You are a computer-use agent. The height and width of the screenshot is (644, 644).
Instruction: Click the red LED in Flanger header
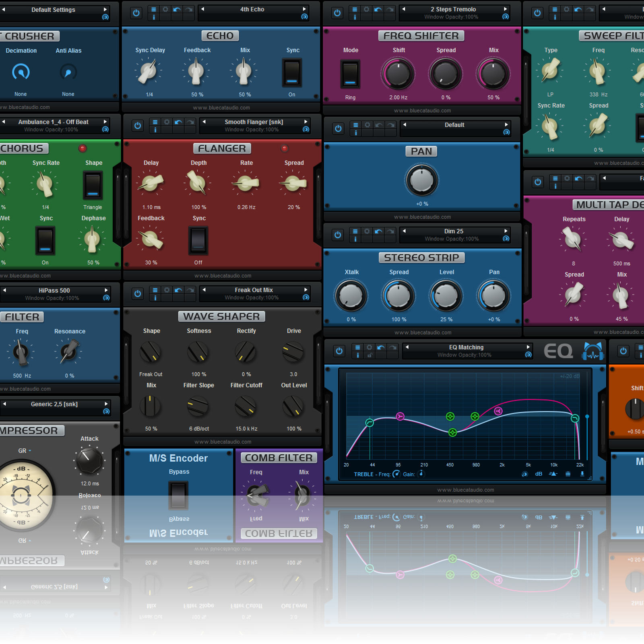coord(285,149)
